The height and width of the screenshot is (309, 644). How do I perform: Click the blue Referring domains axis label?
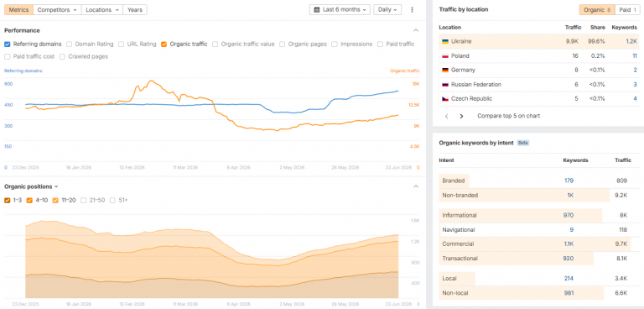coord(23,71)
